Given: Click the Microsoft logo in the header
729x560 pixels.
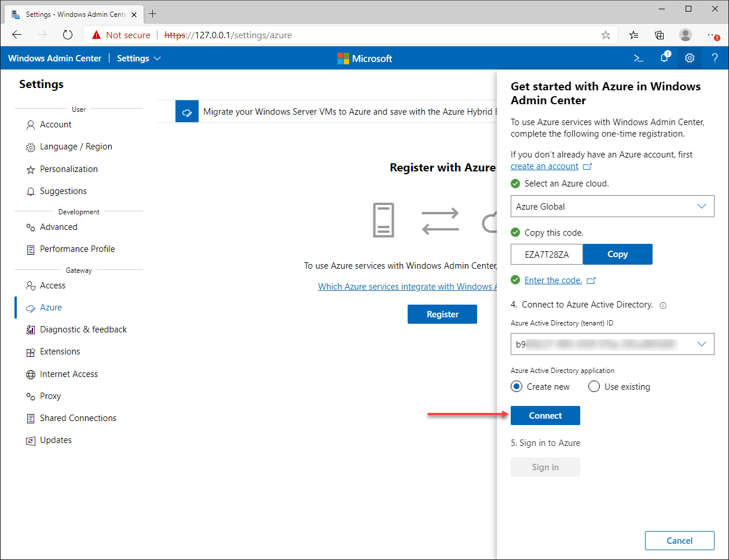Looking at the screenshot, I should coord(365,58).
